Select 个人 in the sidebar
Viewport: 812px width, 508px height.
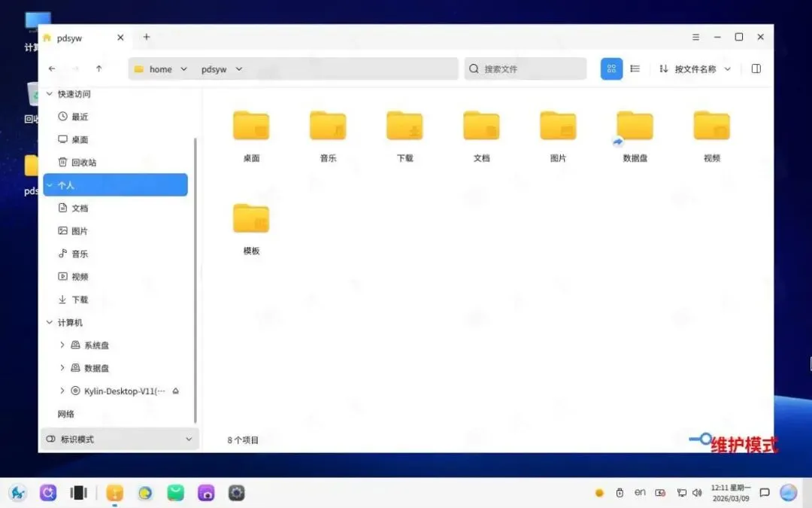tap(116, 185)
